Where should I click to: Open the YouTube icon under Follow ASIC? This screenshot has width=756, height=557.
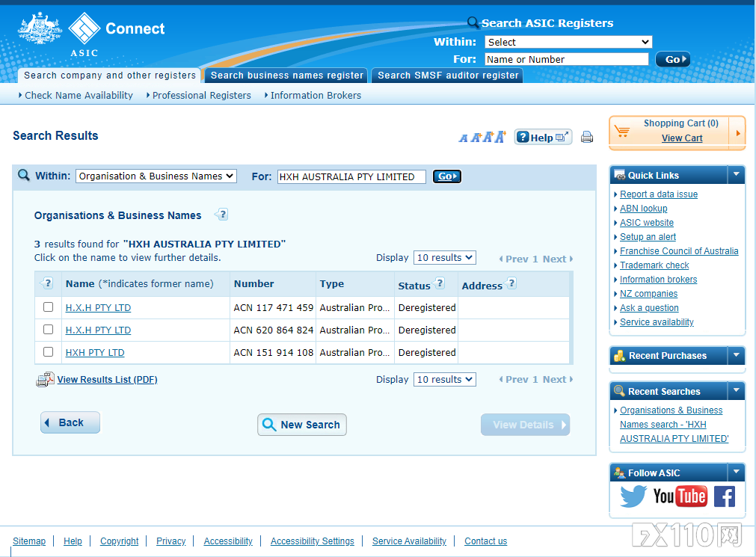(x=680, y=496)
